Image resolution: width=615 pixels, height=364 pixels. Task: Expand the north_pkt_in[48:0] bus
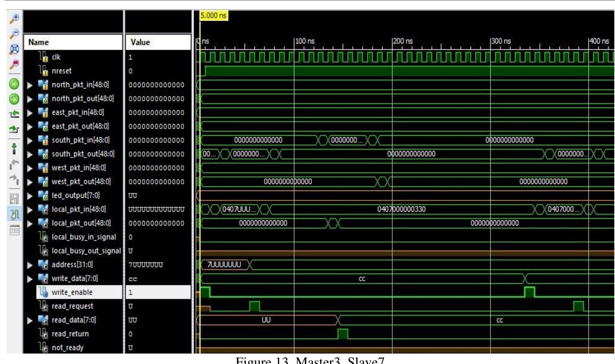[x=29, y=85]
